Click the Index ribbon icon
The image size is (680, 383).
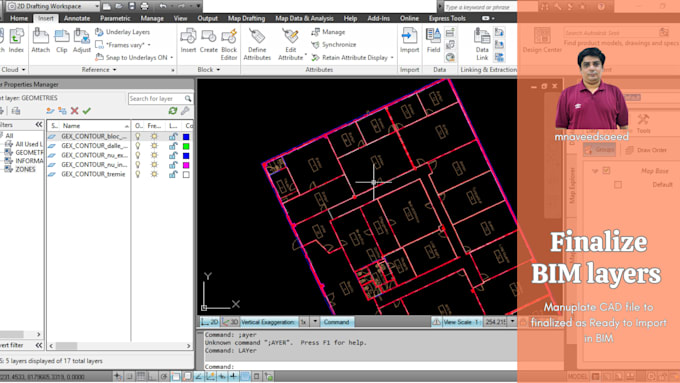tap(16, 40)
